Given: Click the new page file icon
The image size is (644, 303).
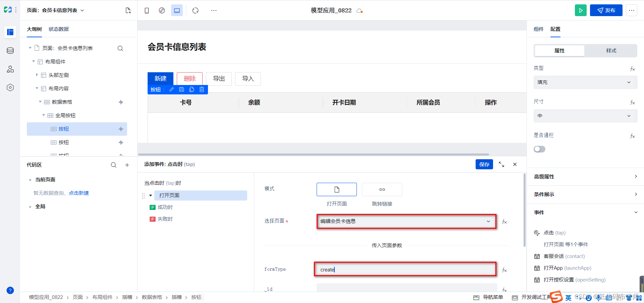Looking at the screenshot, I should [x=128, y=10].
